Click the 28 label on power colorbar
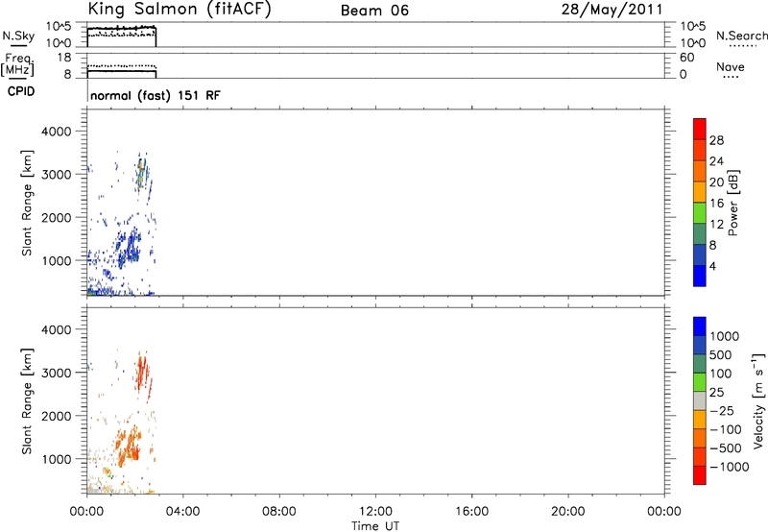Screen dimensions: 768x532 pos(716,140)
